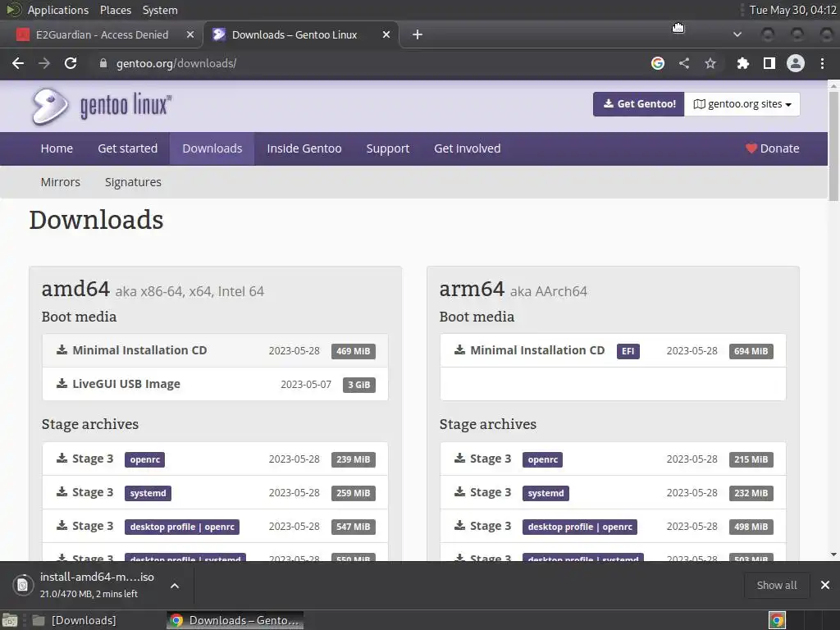Click the address bar URL field

click(370, 63)
